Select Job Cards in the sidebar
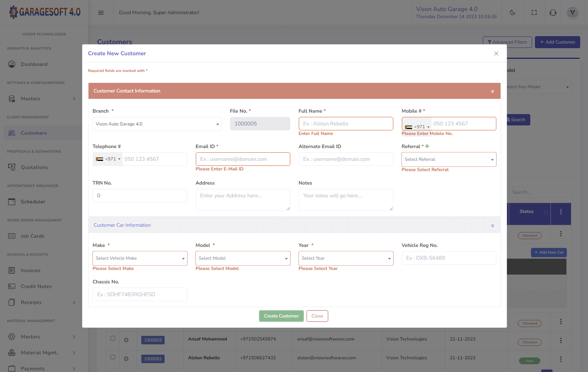The image size is (588, 372). tap(32, 236)
